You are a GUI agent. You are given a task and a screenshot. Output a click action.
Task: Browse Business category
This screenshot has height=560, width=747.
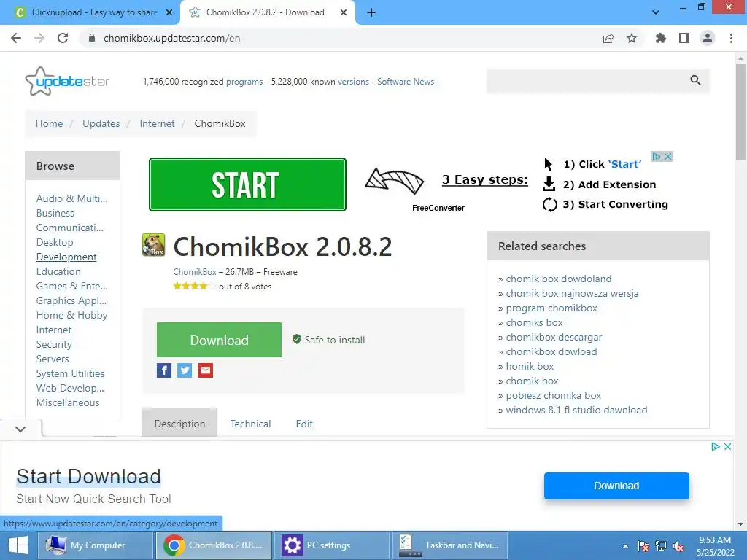point(55,213)
